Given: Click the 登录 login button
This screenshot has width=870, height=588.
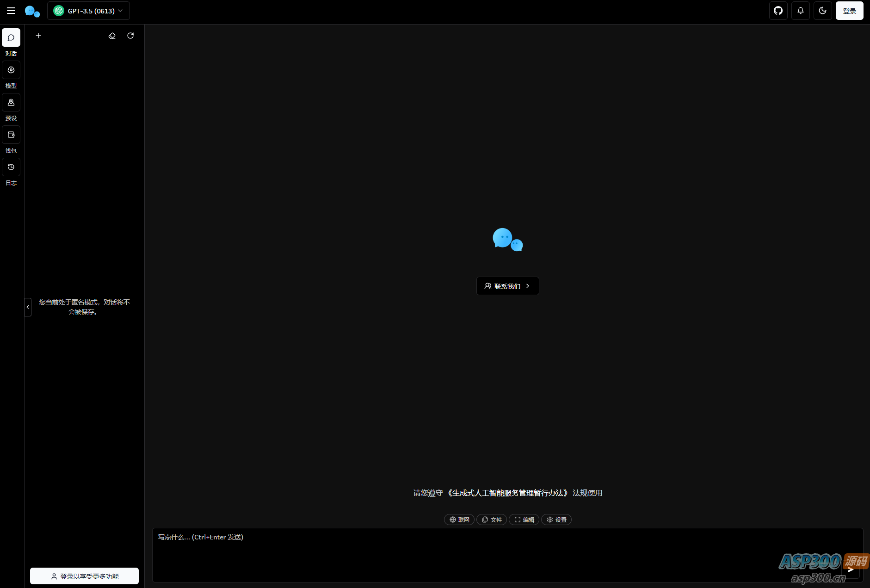Looking at the screenshot, I should click(850, 11).
